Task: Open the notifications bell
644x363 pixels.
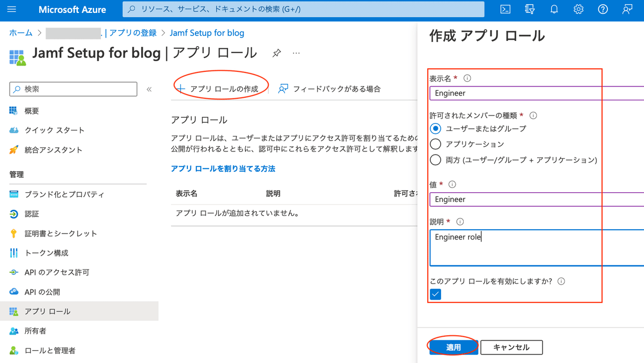Action: point(554,9)
